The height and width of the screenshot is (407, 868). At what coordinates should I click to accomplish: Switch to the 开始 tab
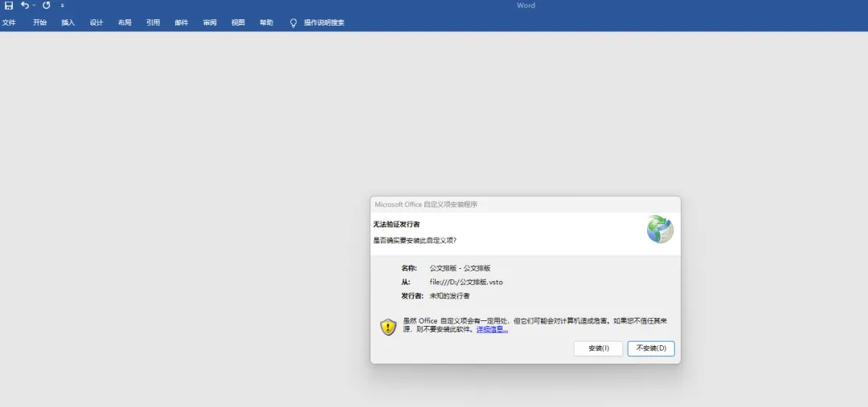coord(40,22)
